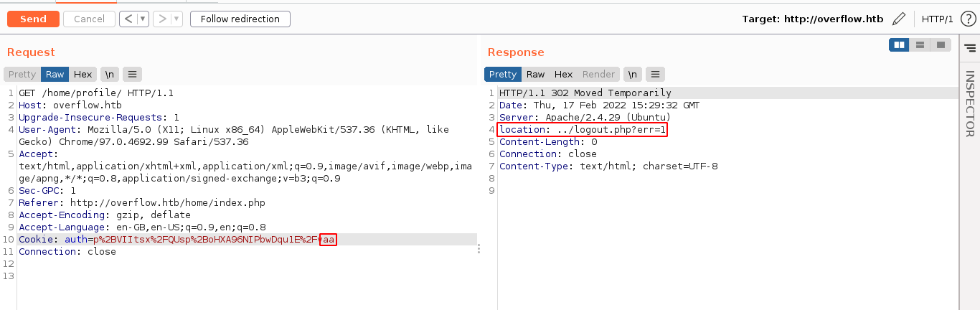This screenshot has height=310, width=980.
Task: Select the combined tabbed layout icon
Action: 939,45
